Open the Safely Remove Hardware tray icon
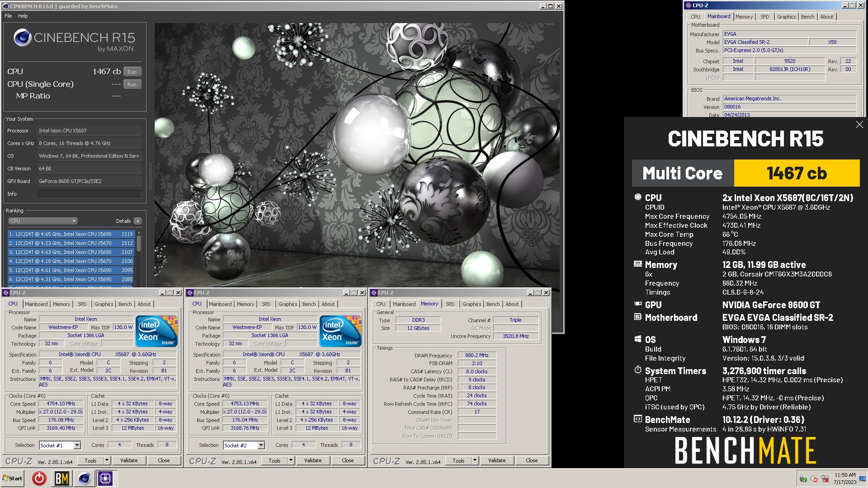Screen dimensions: 868x488 pos(803,479)
